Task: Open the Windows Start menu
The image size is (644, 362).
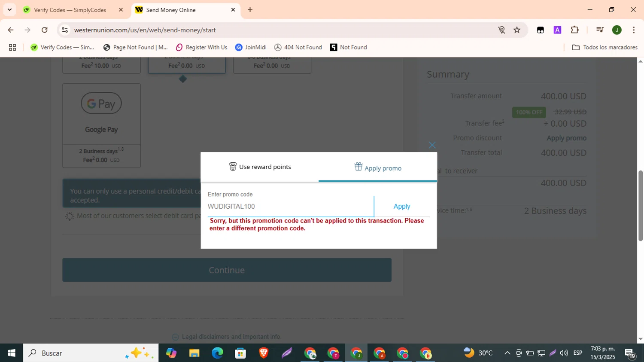Action: pos(11,353)
